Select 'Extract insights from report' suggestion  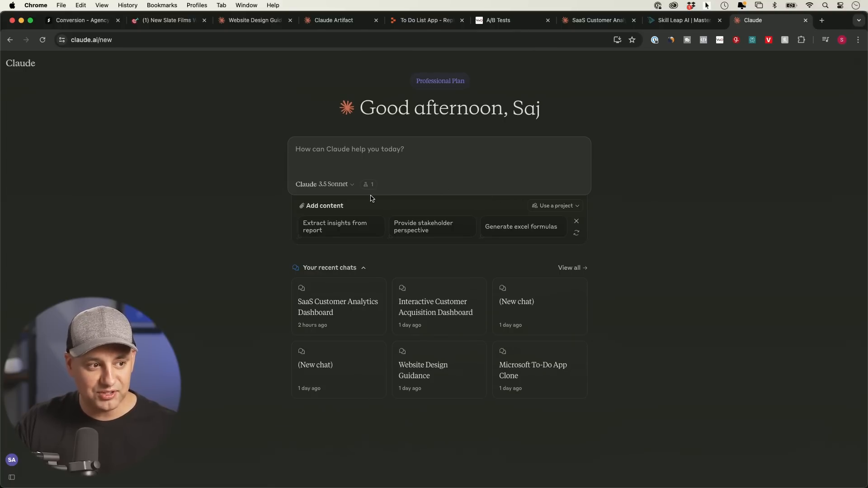(340, 226)
